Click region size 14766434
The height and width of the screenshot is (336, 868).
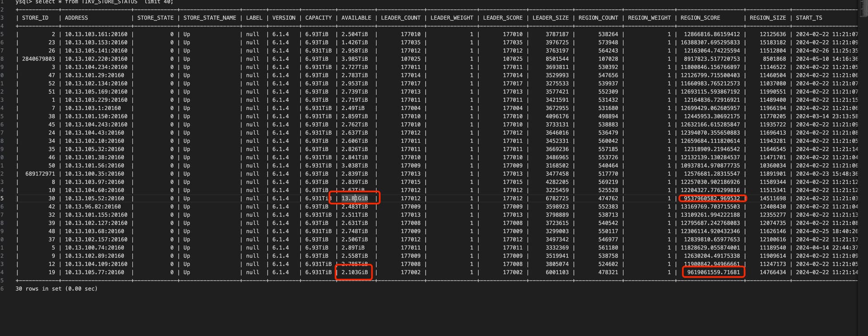(x=773, y=272)
